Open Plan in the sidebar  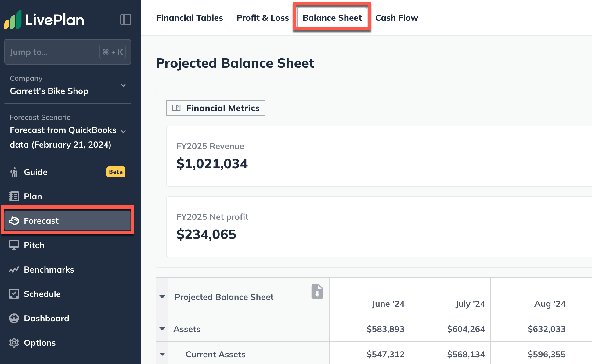click(68, 196)
